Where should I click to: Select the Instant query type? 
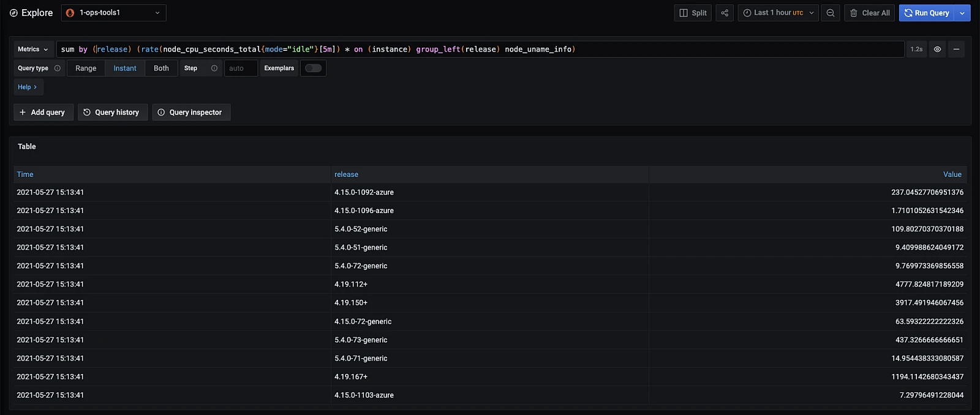(125, 68)
